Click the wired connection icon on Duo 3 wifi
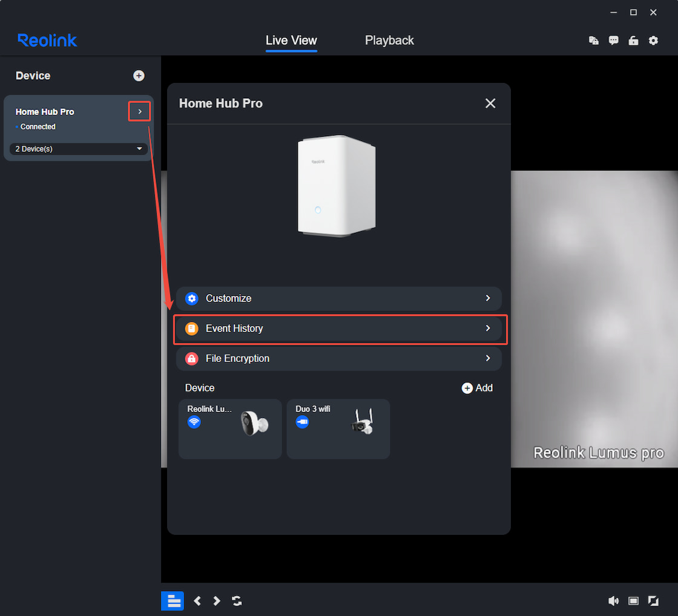This screenshot has width=678, height=616. point(302,422)
